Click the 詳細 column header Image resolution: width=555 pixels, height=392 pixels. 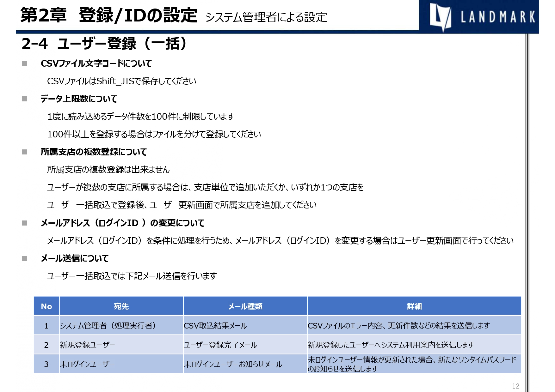(x=414, y=306)
